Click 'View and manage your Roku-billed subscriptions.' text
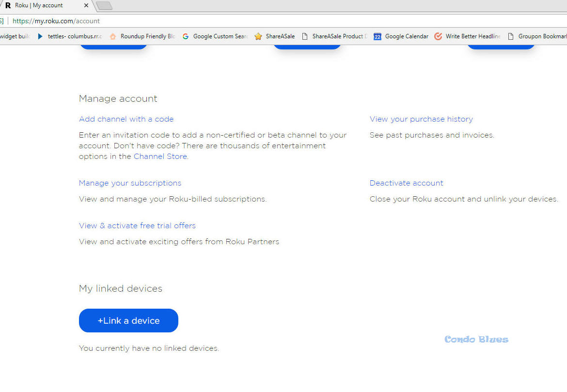This screenshot has width=567, height=392. pos(173,199)
